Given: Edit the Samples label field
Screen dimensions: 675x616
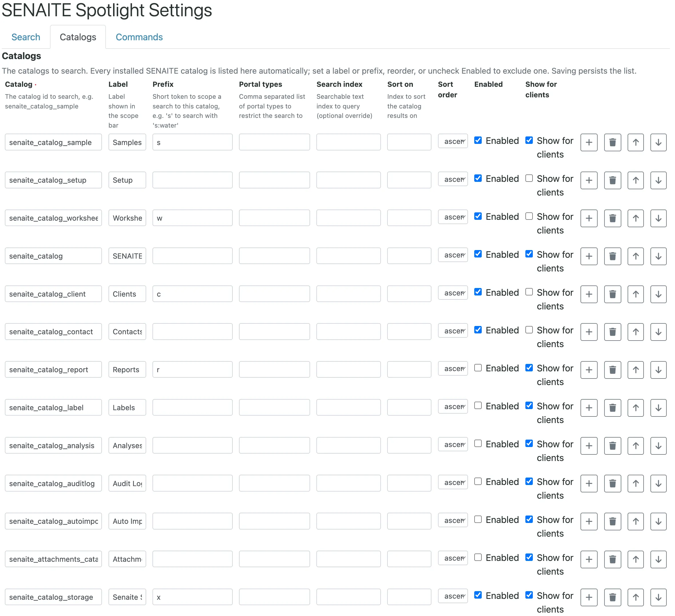Looking at the screenshot, I should 127,142.
